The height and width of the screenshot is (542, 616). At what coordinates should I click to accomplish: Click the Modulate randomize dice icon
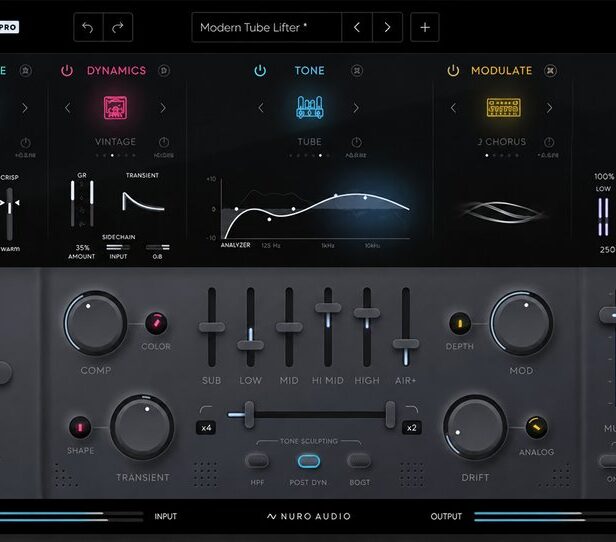pos(550,71)
